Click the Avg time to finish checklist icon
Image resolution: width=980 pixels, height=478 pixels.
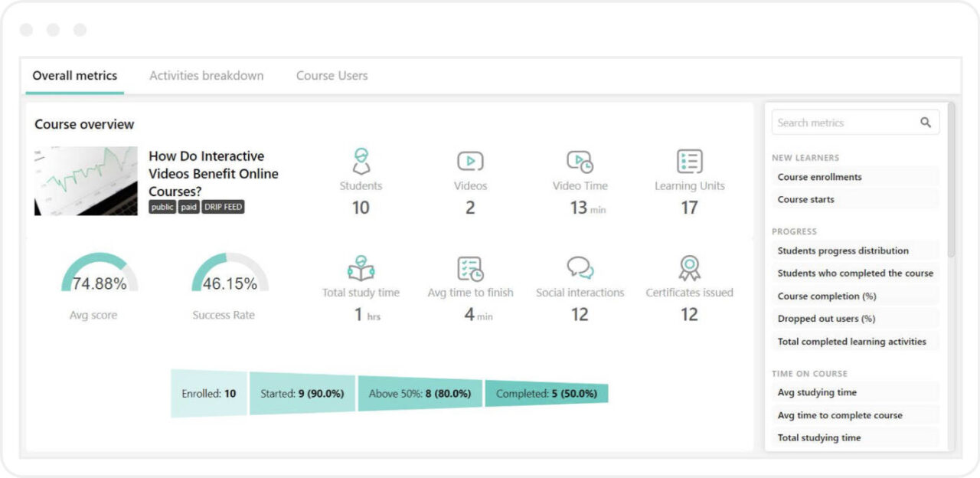470,269
